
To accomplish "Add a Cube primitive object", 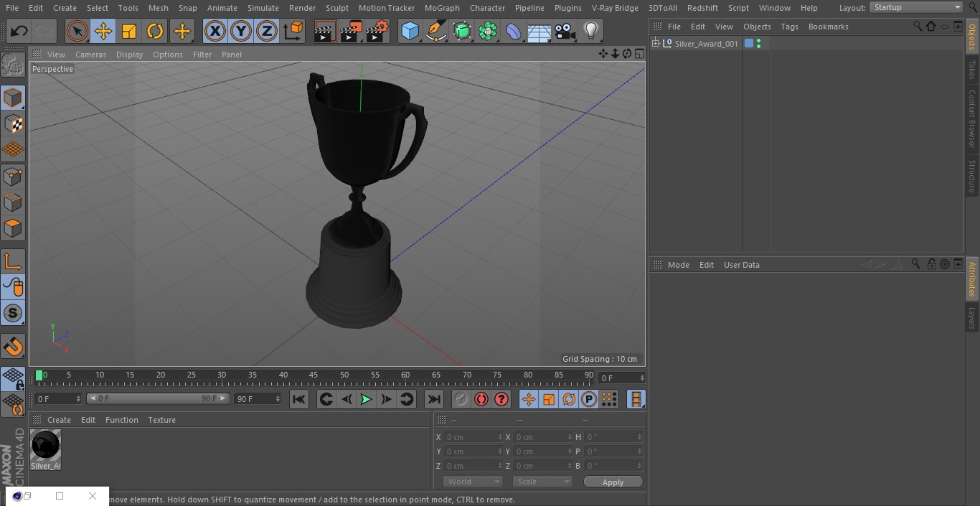I will click(x=410, y=31).
